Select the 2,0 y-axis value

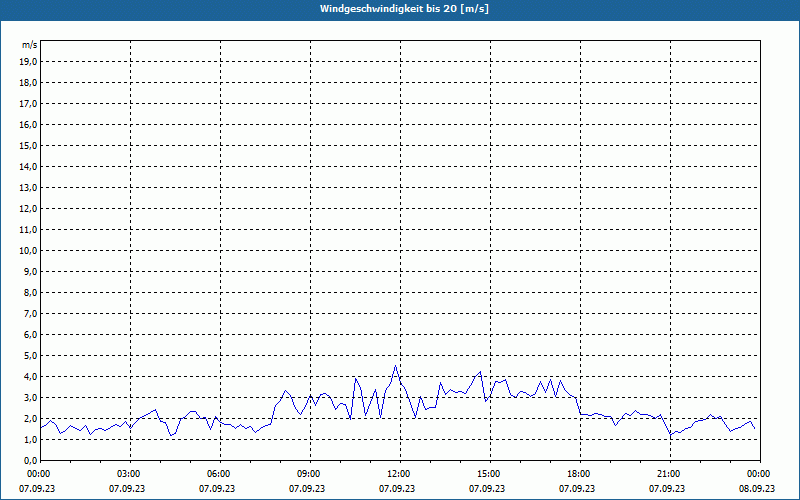(x=30, y=418)
